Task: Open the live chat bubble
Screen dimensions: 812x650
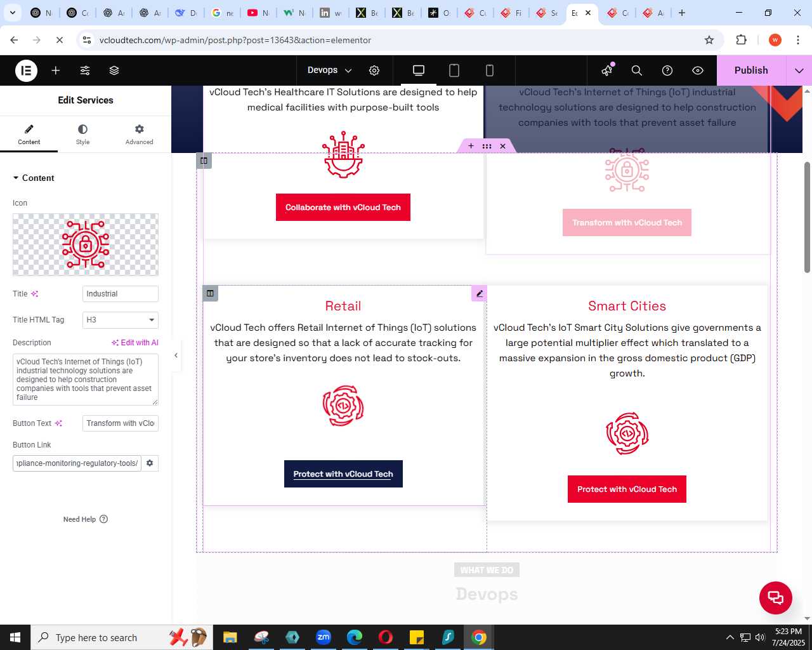Action: pyautogui.click(x=776, y=598)
